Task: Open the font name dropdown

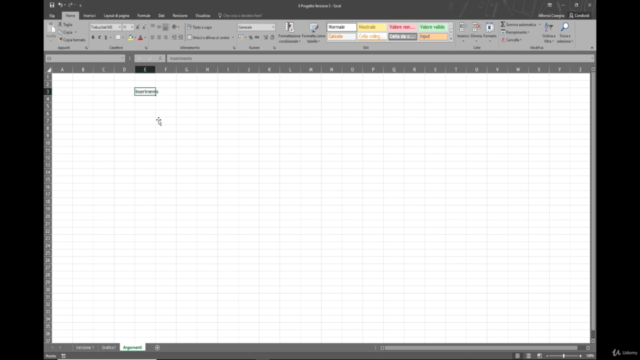Action: (119, 27)
